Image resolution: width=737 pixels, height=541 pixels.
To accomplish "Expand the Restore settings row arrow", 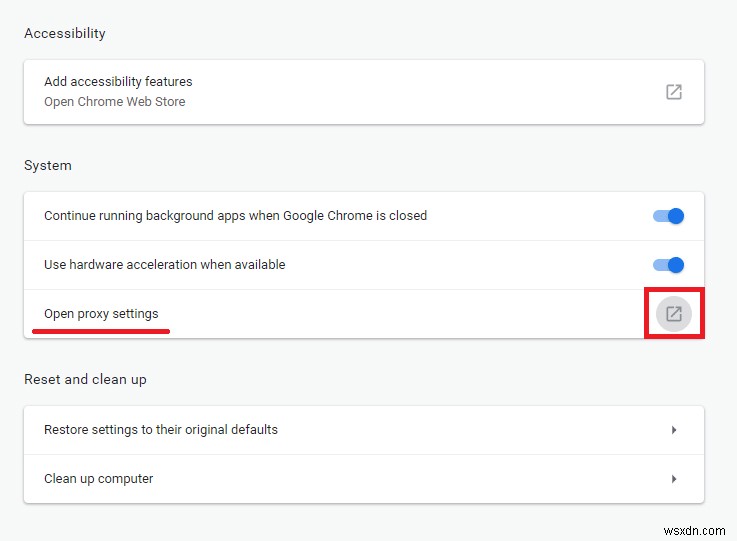I will click(x=674, y=430).
